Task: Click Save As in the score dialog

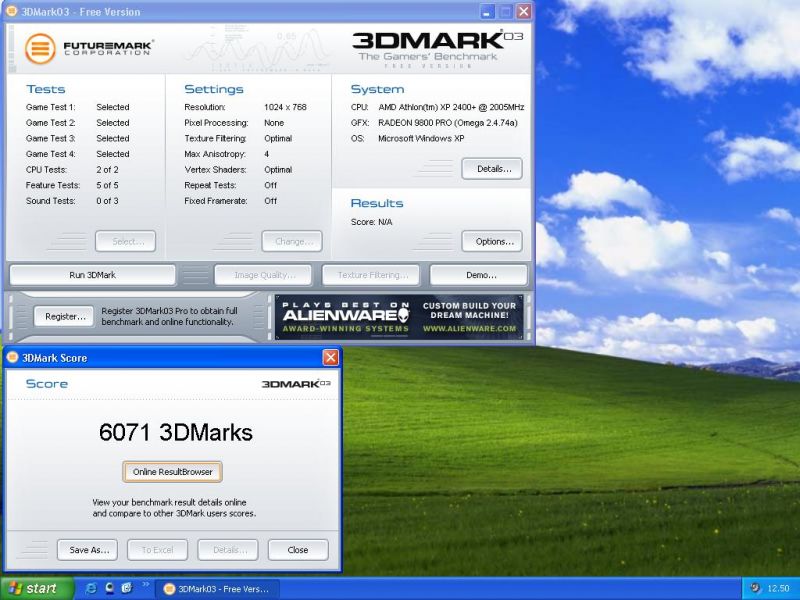Action: point(87,550)
